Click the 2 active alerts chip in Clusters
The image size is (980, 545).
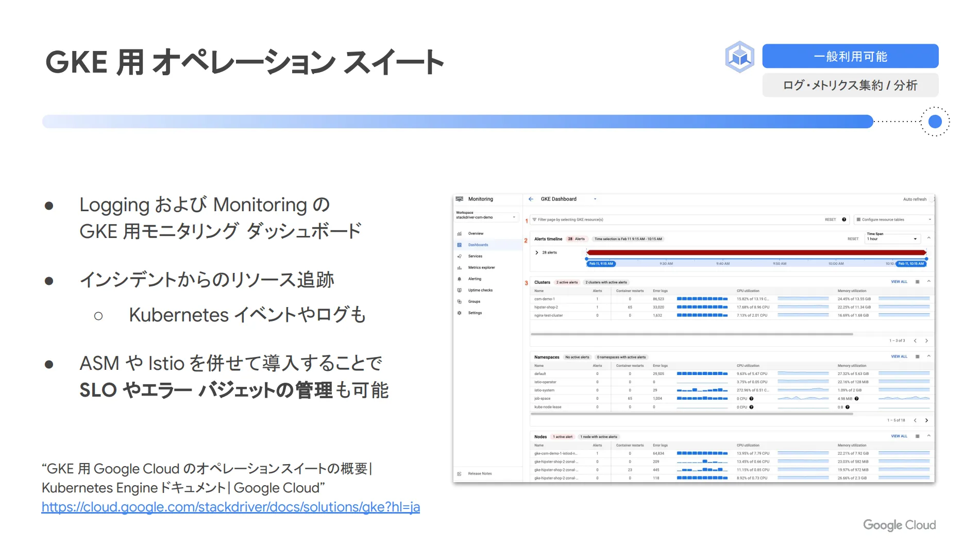pyautogui.click(x=567, y=282)
